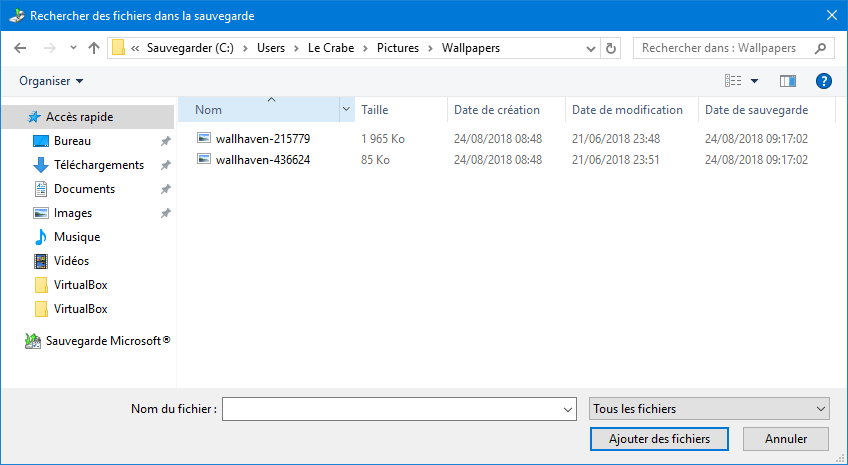Click the image icon of wallhaven-215779
This screenshot has height=465, width=848.
204,138
